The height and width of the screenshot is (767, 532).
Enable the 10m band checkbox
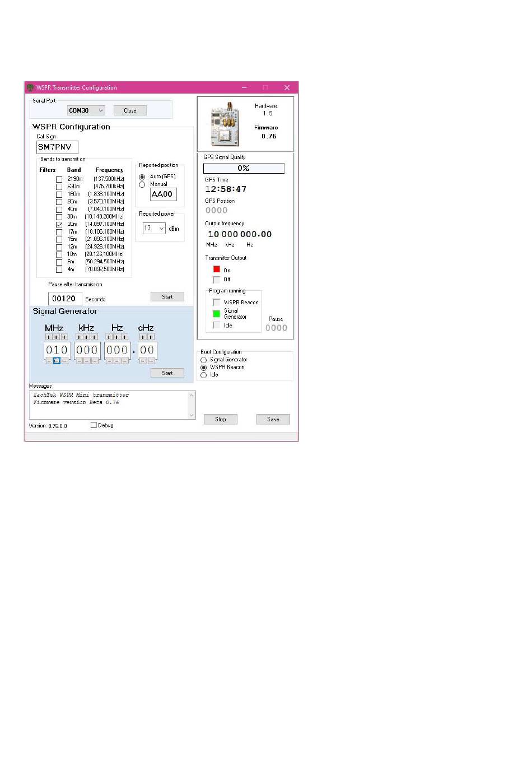click(x=59, y=254)
